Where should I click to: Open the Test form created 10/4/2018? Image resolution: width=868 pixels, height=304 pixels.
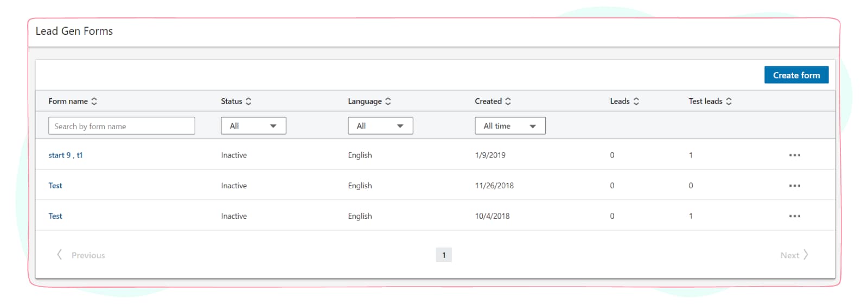(x=55, y=216)
